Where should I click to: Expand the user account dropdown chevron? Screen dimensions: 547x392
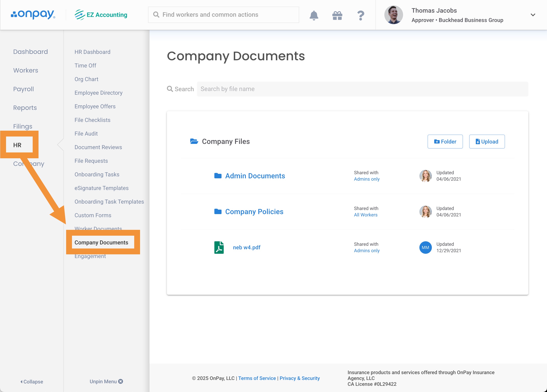[533, 15]
